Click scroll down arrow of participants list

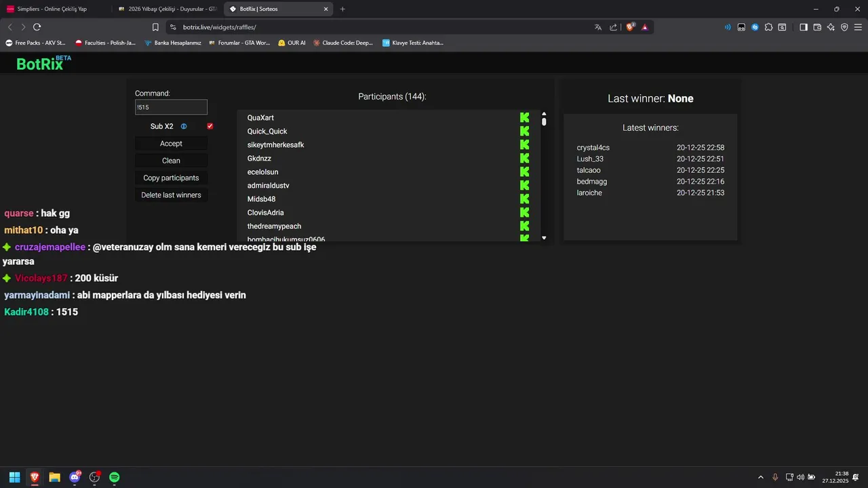(x=544, y=238)
